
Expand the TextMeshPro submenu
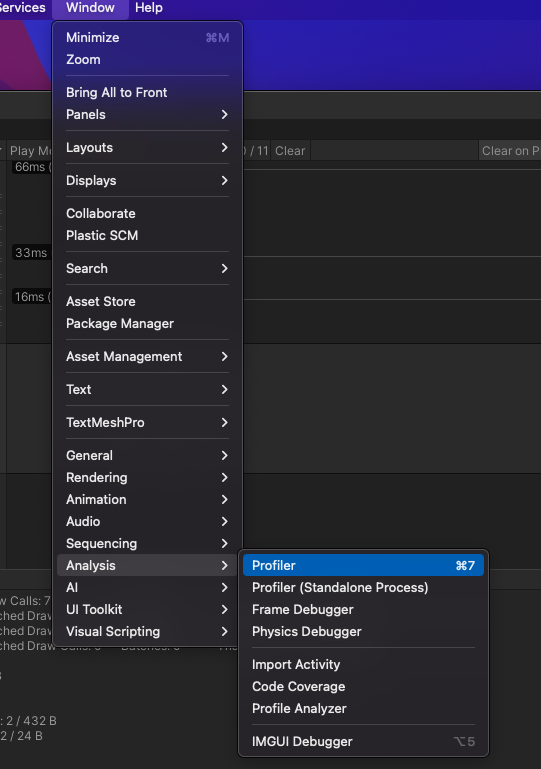[x=147, y=422]
